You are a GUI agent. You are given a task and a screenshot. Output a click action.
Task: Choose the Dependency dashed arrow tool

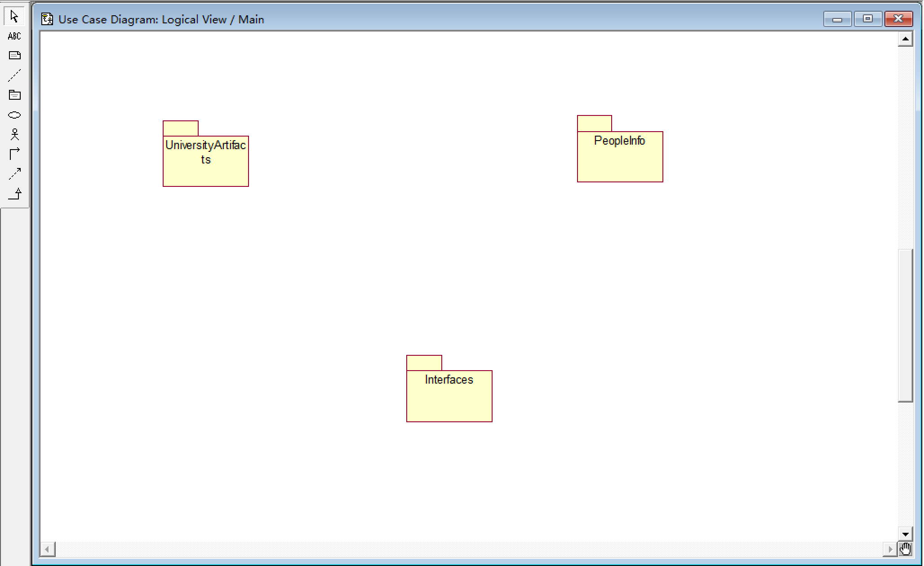click(14, 174)
